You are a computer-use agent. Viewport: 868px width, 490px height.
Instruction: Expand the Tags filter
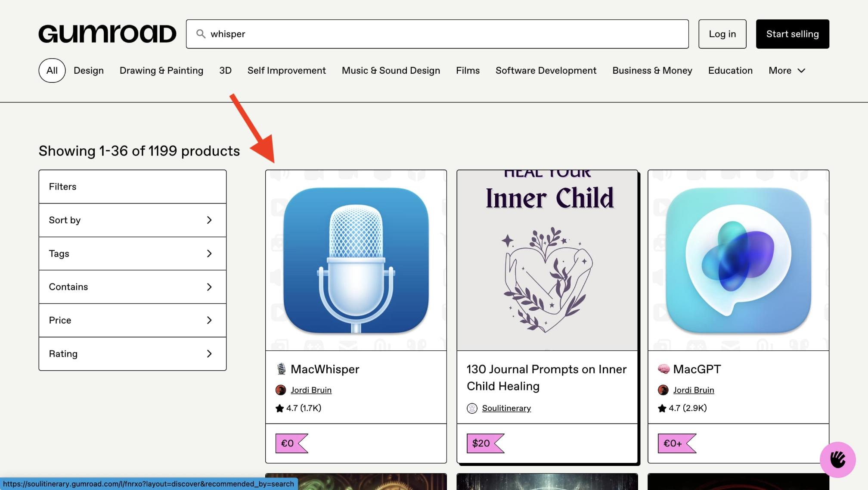(133, 253)
